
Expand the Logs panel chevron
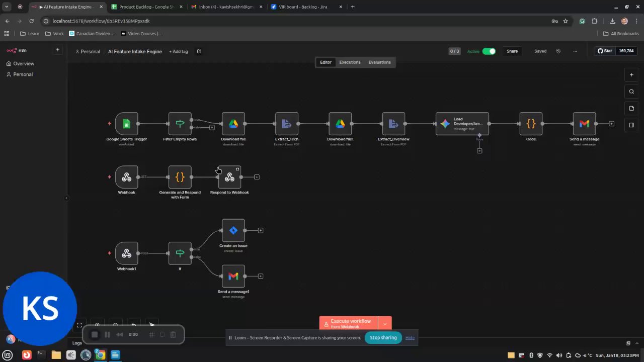(637, 343)
